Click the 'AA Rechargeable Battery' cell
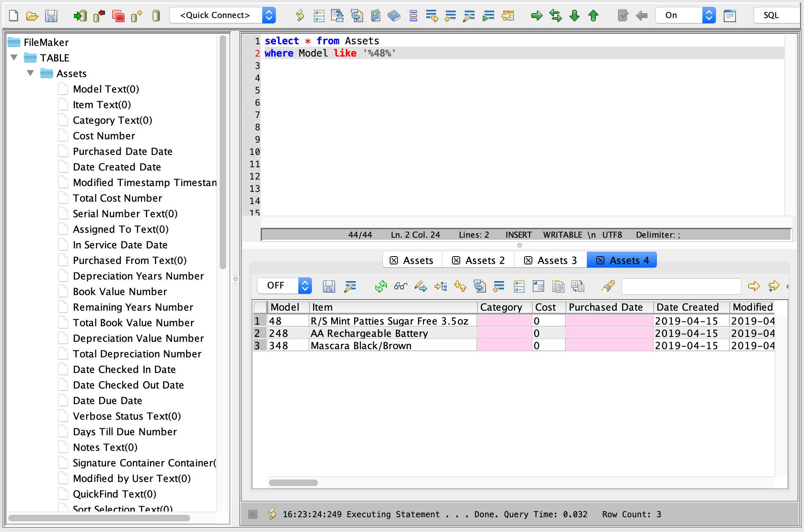The height and width of the screenshot is (532, 804). 393,333
